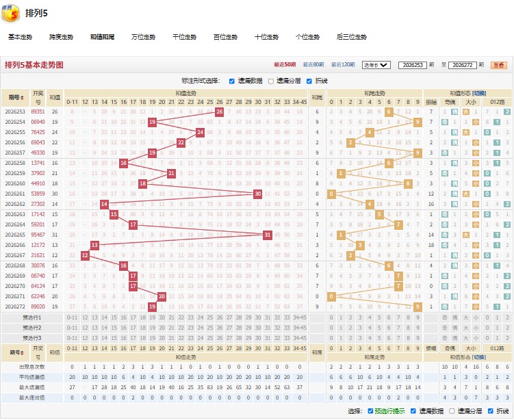Show the 最近120期 results
This screenshot has height=420, width=514.
343,64
